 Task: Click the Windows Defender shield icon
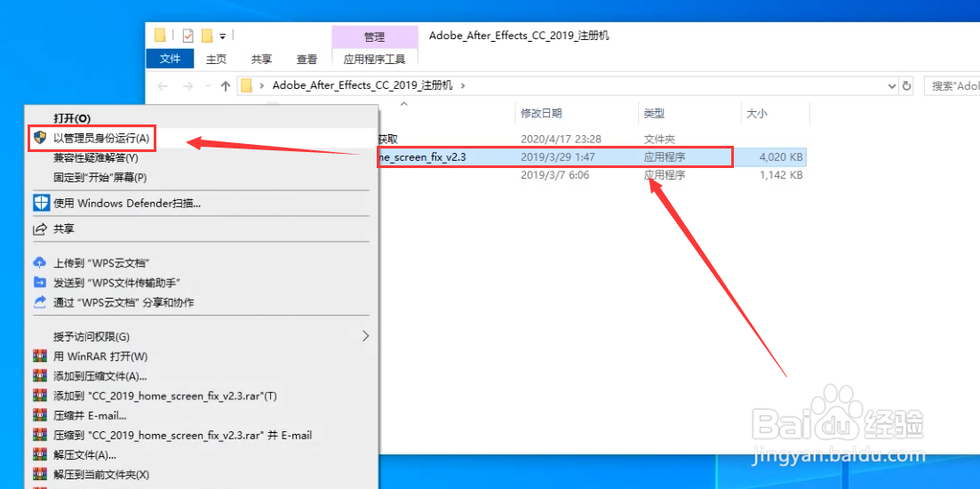41,204
